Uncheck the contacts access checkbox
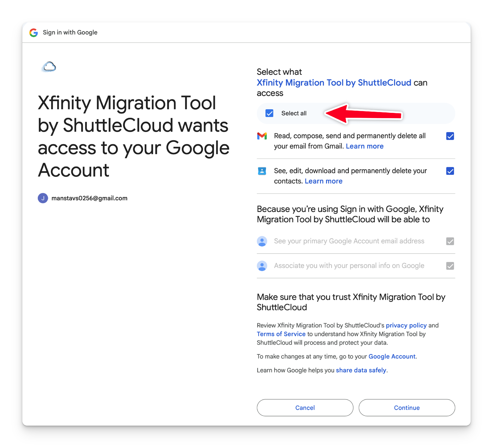 pos(450,171)
